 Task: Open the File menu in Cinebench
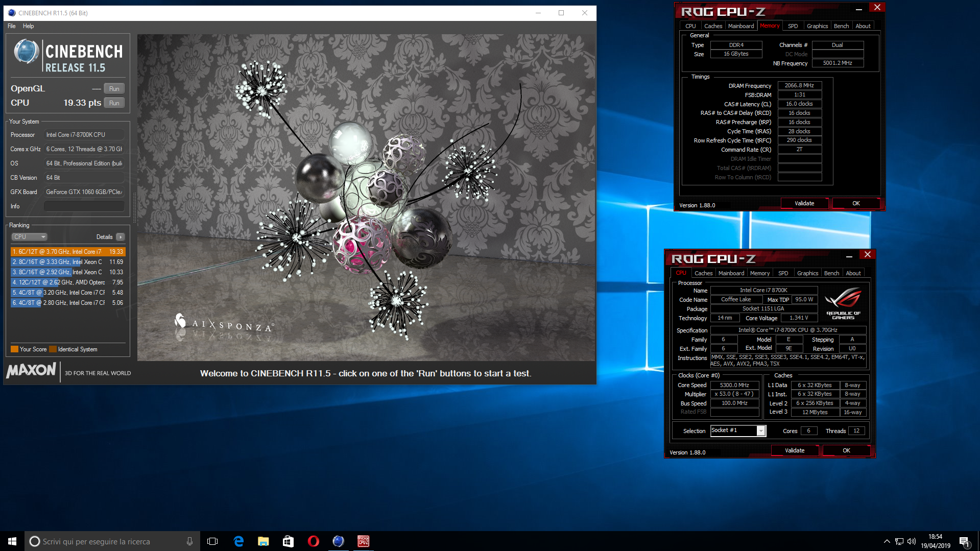[x=12, y=26]
